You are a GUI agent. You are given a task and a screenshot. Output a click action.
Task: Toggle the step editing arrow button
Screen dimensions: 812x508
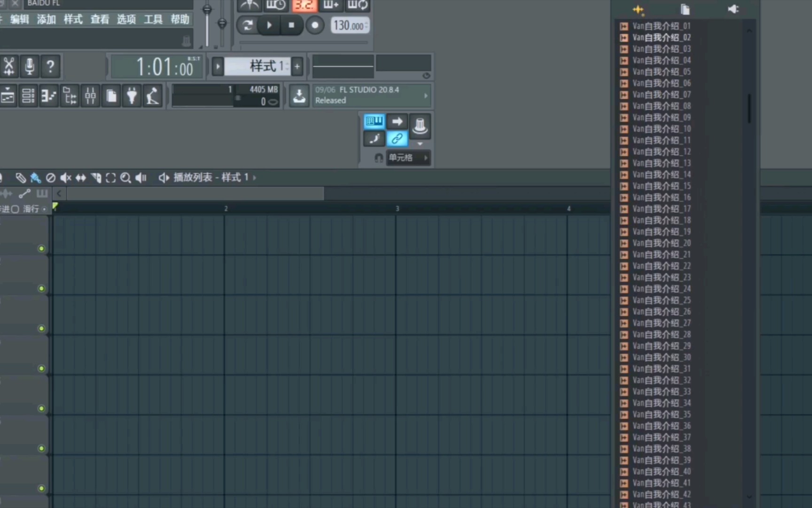(x=397, y=121)
